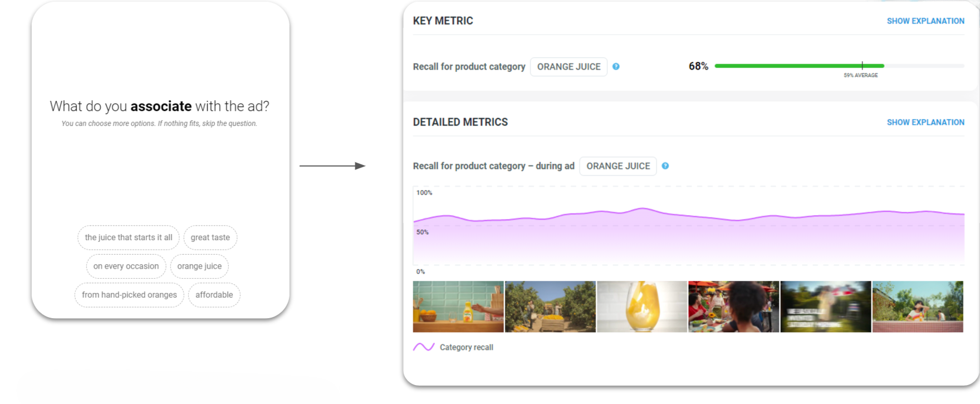
Task: Open ORANGE JUICE category selector in Key Metric
Action: click(x=569, y=67)
